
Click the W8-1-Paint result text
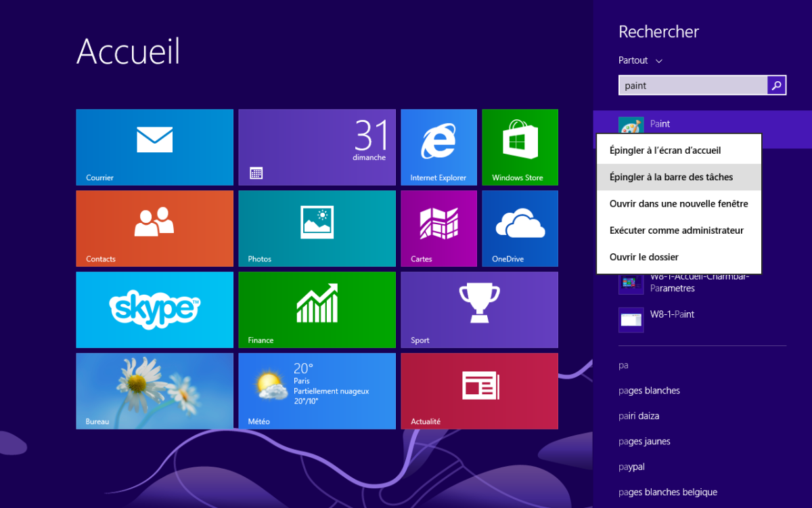tap(672, 314)
